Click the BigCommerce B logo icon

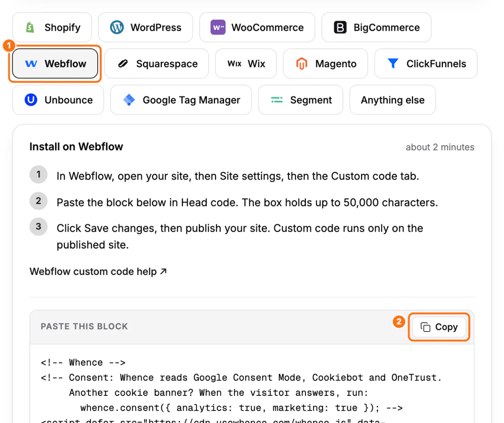click(x=340, y=27)
